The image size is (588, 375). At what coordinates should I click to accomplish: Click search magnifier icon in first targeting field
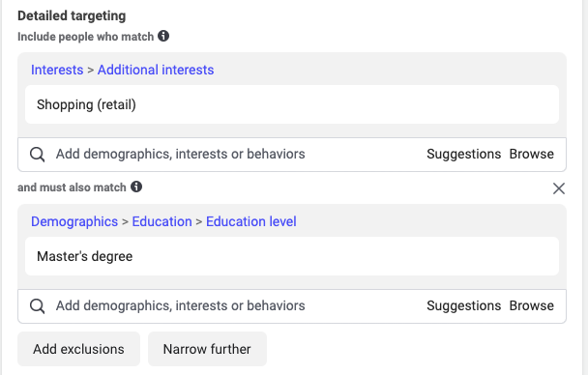click(x=38, y=155)
